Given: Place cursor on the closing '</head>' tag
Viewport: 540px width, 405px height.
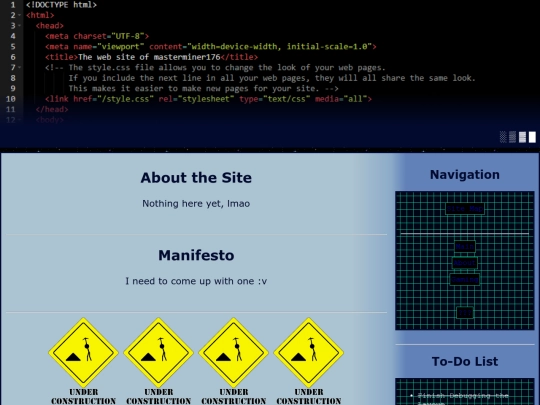Looking at the screenshot, I should [52, 109].
